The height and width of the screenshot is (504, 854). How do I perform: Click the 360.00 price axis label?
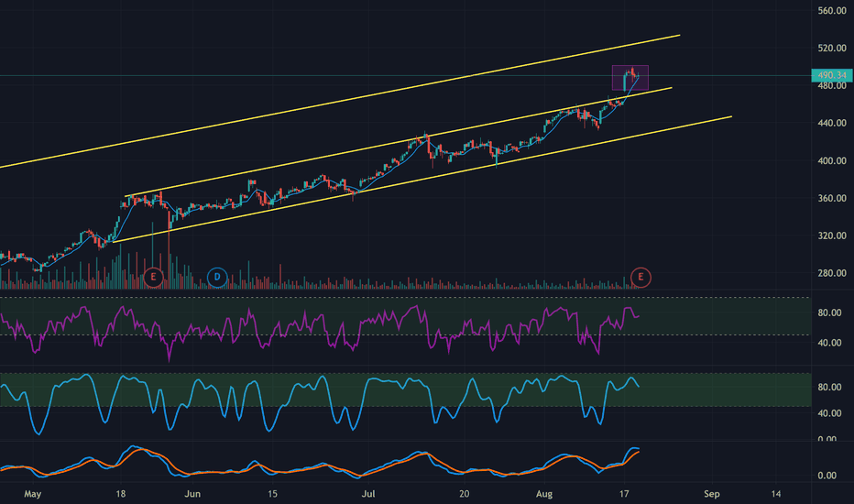click(x=832, y=198)
